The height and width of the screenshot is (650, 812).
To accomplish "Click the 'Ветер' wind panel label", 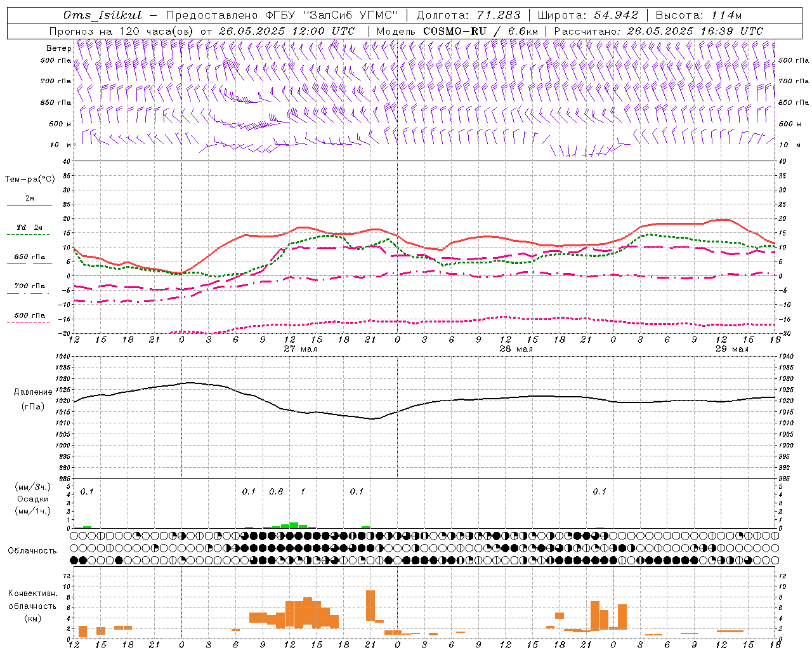I will point(59,48).
